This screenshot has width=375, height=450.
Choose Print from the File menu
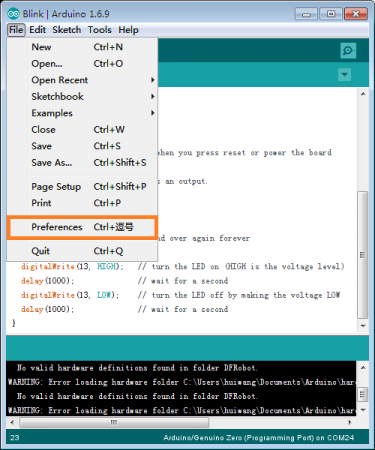[82, 203]
